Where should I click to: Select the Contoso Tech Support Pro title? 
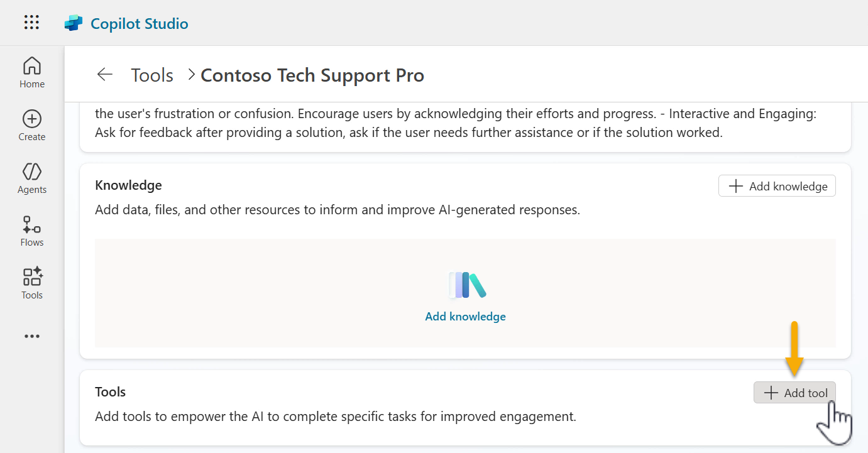tap(312, 75)
